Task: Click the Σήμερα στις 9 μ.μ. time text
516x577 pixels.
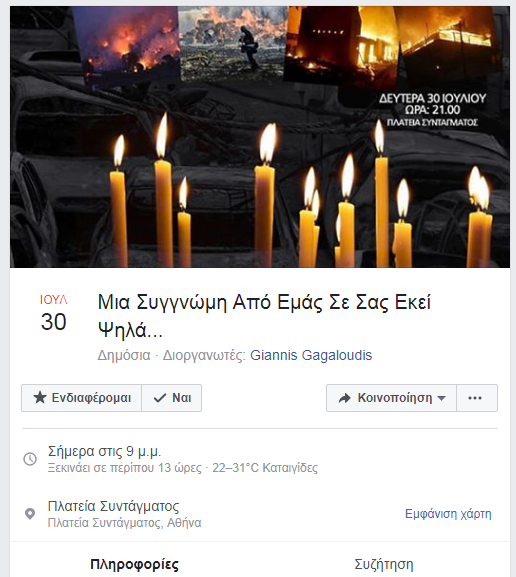Action: pyautogui.click(x=105, y=451)
